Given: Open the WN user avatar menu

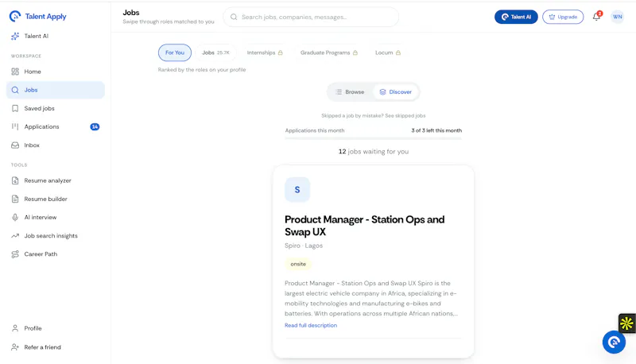Looking at the screenshot, I should pos(618,17).
